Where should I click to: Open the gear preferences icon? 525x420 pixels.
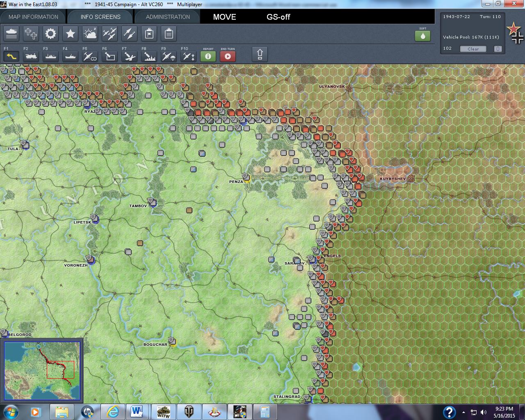(50, 34)
